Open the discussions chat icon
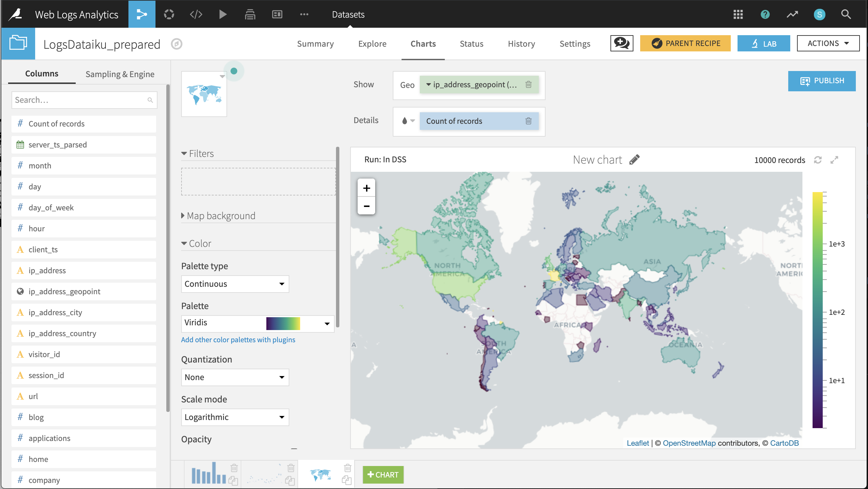This screenshot has height=489, width=868. click(x=621, y=43)
